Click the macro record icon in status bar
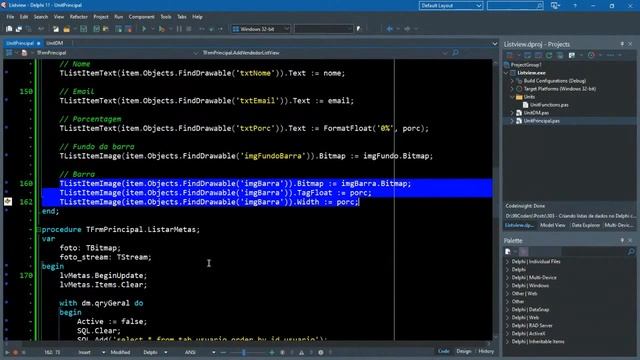The width and height of the screenshot is (640, 360). [x=16, y=352]
